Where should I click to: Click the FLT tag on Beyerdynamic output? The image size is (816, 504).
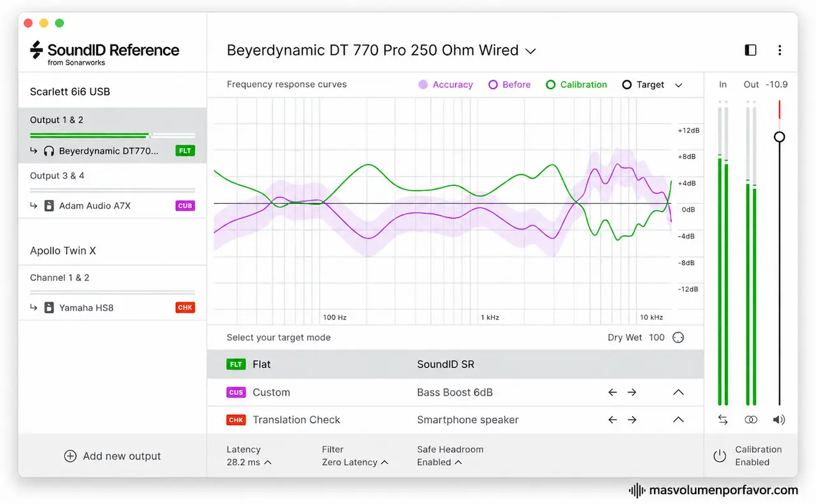tap(185, 151)
